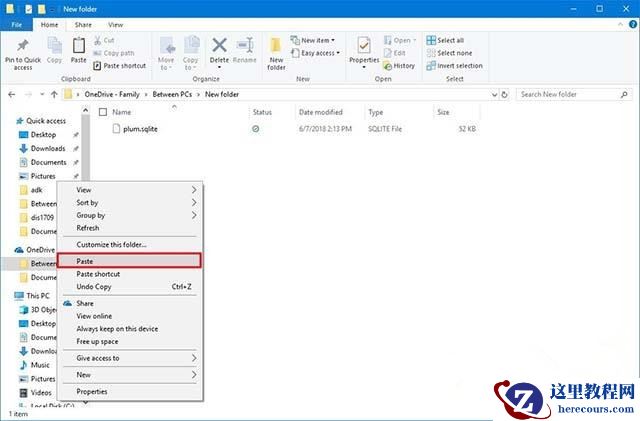Click the large Paste ribbon icon
Viewport: 640px width, 421px height.
point(78,45)
